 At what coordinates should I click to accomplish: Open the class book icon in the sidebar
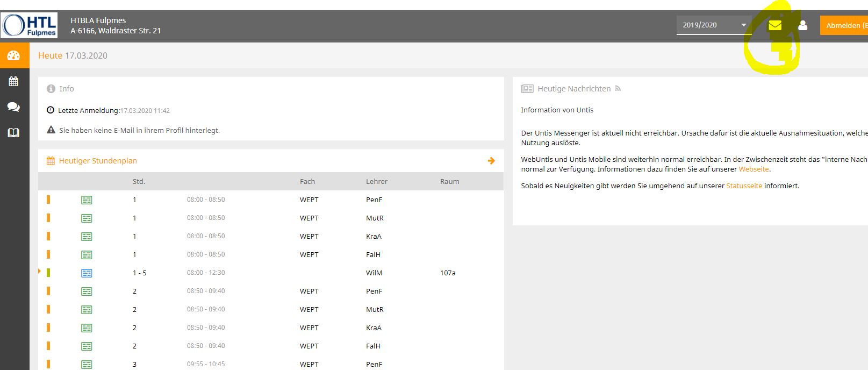coord(14,132)
